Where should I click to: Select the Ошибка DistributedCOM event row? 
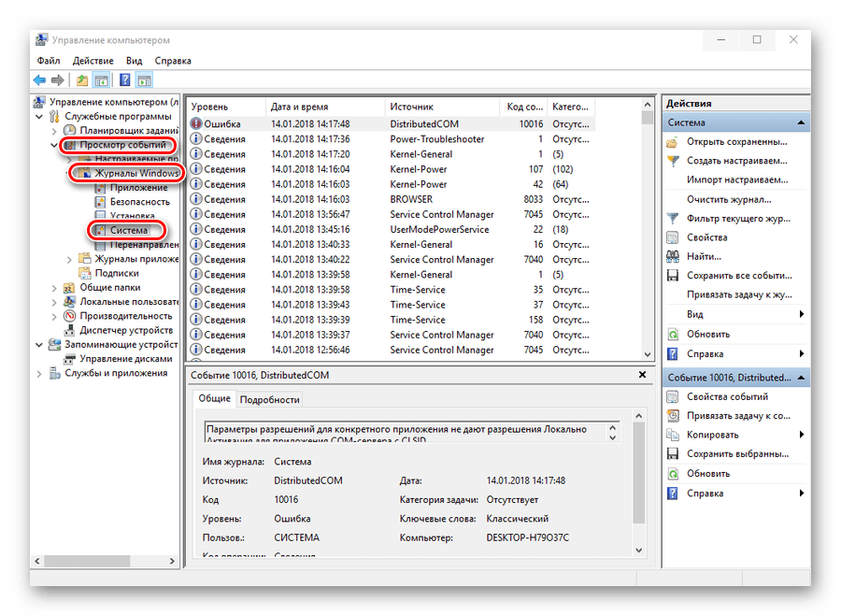[280, 122]
